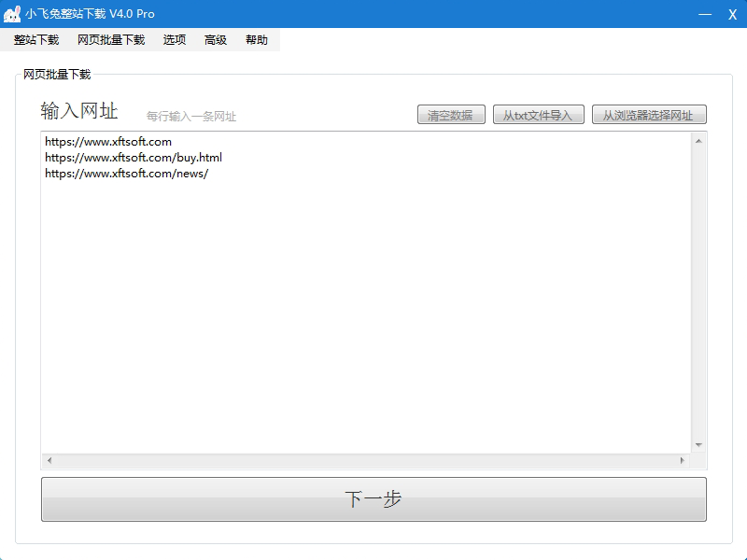Click the scroll down arrow of URL list

click(698, 445)
